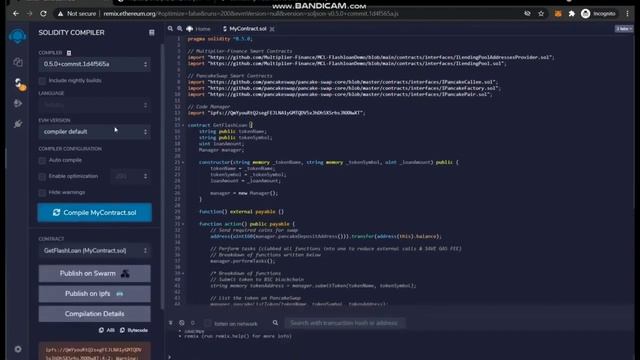Toggle listen on network checkbox

[208, 323]
